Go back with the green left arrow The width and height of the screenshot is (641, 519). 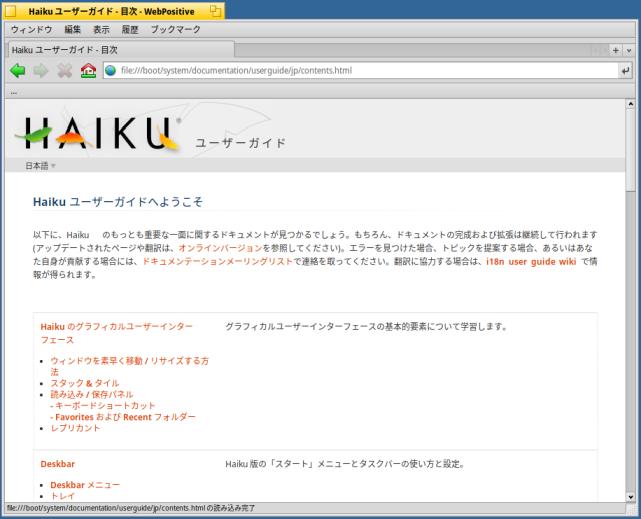[18, 71]
